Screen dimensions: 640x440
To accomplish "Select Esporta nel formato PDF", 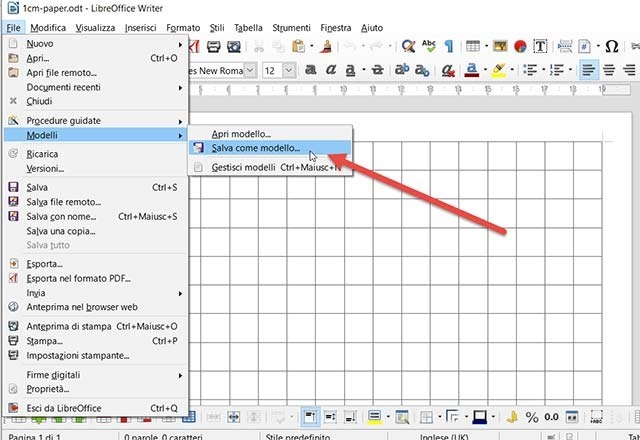I will (x=95, y=278).
